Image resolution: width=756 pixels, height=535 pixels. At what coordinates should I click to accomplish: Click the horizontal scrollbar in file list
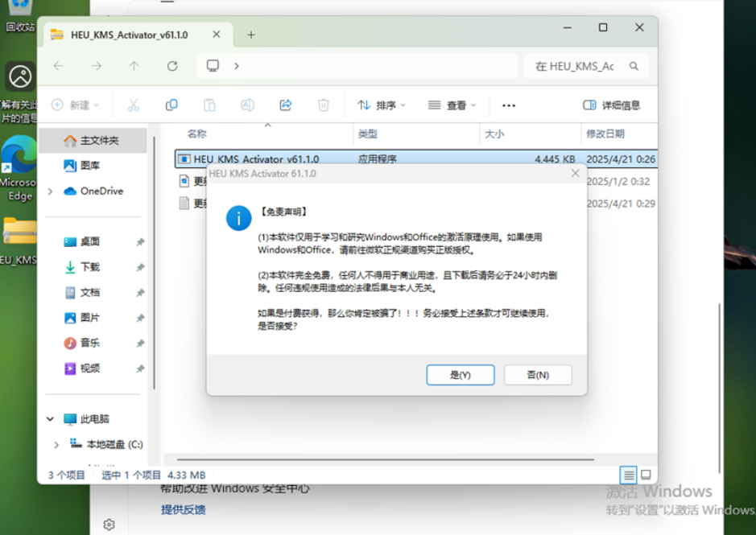pos(386,460)
